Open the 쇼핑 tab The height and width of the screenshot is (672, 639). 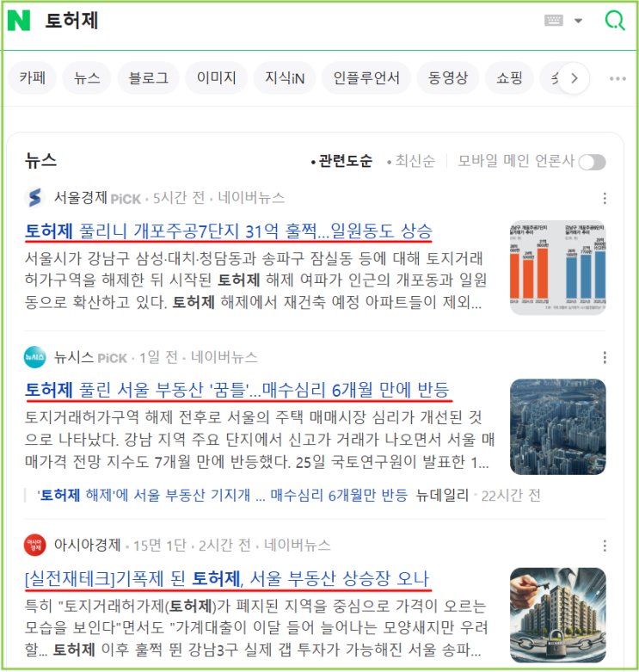pos(509,78)
